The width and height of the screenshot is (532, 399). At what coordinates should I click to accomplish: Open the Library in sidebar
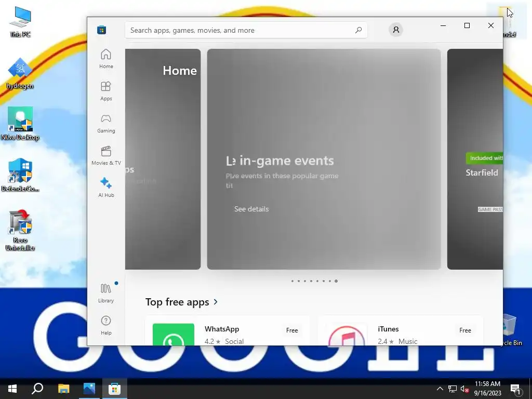click(x=106, y=293)
